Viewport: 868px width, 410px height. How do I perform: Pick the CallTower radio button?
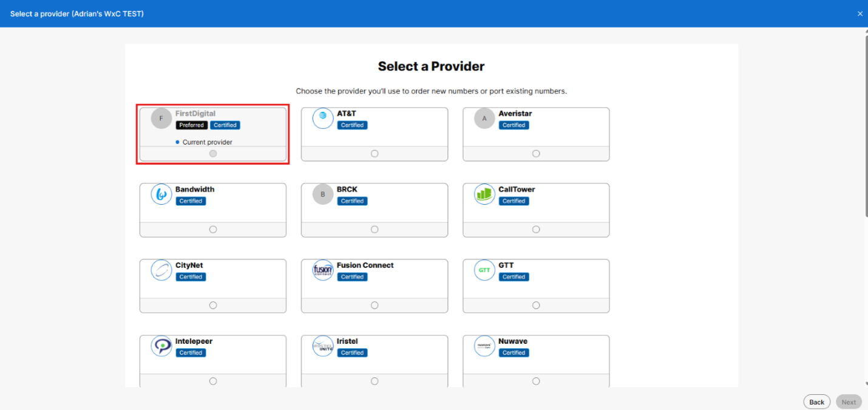pyautogui.click(x=536, y=230)
